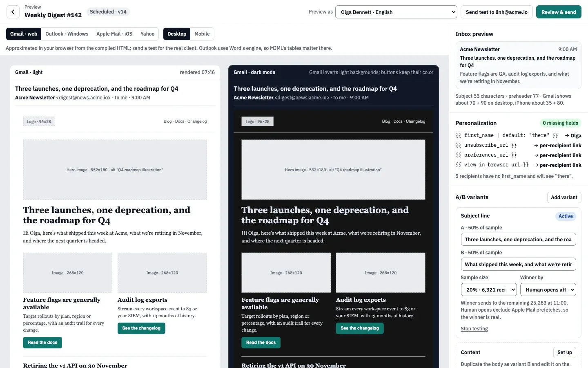Click Blog · Docs · Changelog in dark preview

[x=403, y=121]
